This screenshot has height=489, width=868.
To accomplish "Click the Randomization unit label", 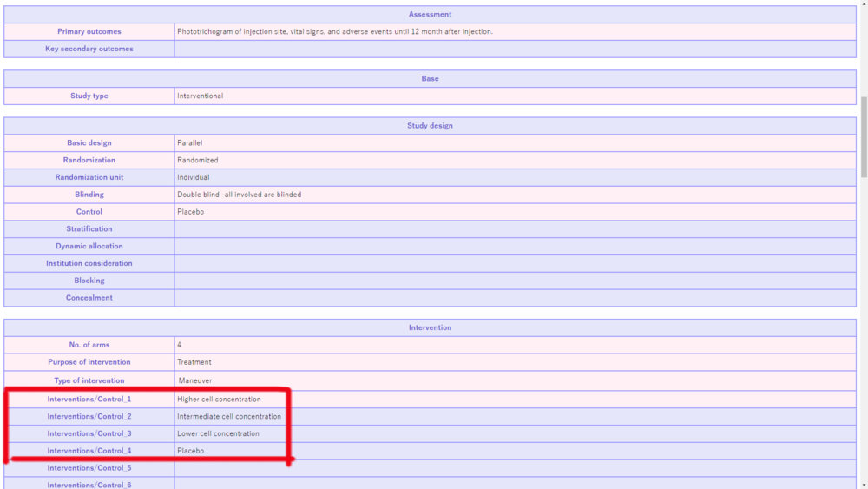I will [89, 177].
